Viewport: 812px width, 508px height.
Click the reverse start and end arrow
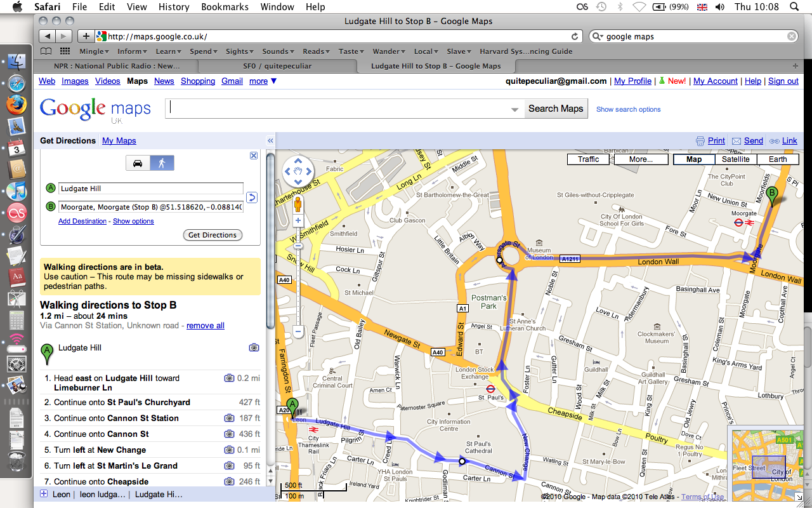click(x=251, y=197)
